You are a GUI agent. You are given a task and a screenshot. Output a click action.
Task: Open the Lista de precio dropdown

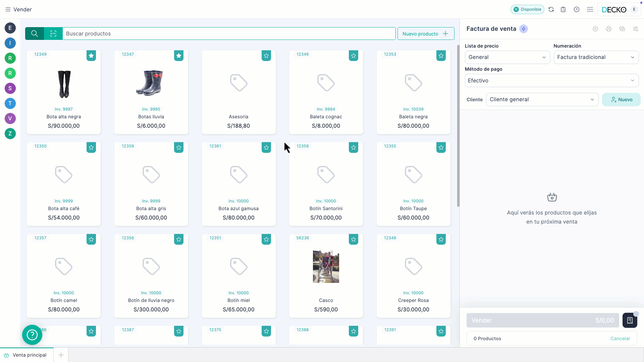507,57
